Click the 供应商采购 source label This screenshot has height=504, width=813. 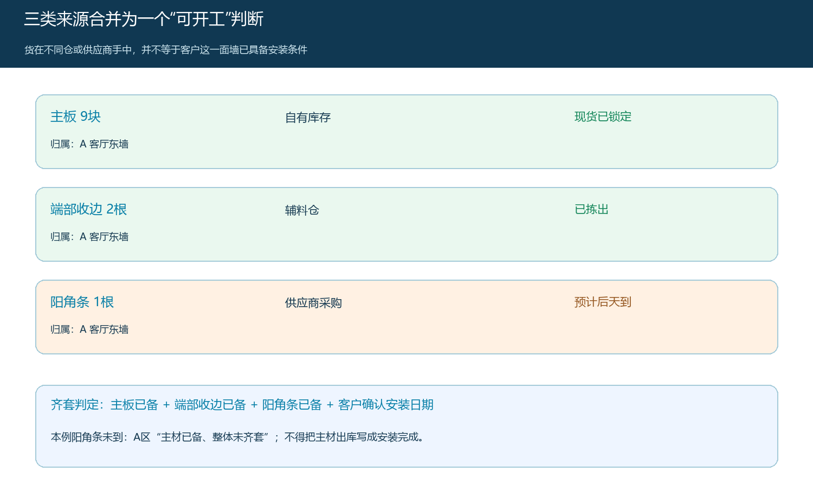(x=313, y=303)
